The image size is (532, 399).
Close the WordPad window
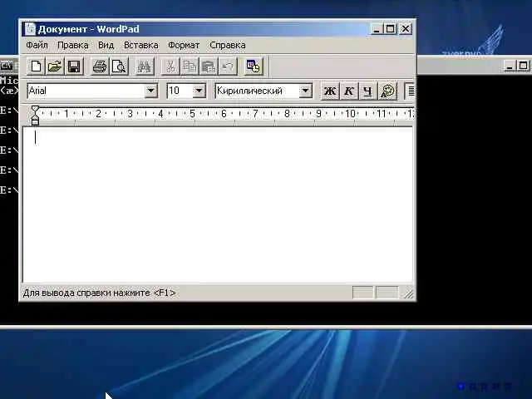coord(406,29)
